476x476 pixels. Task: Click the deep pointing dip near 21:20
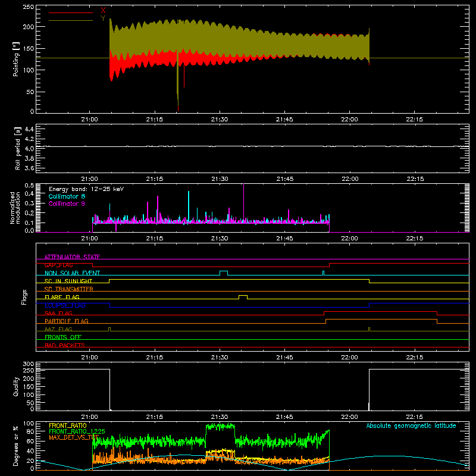click(x=178, y=80)
